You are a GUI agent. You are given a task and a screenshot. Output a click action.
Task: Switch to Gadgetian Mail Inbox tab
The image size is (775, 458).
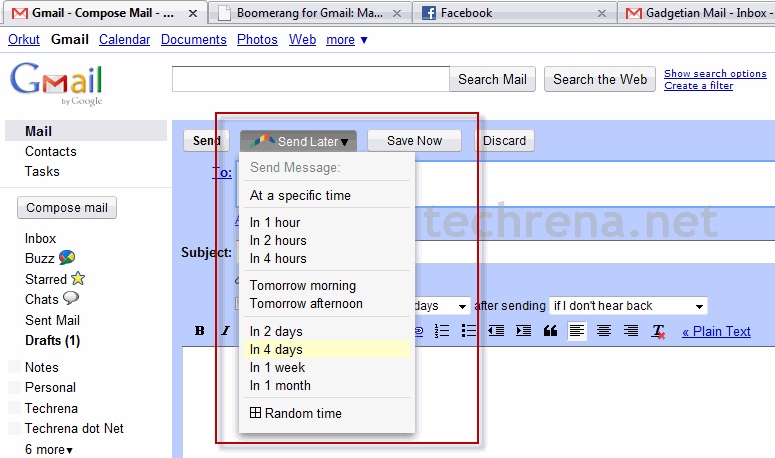(x=697, y=13)
